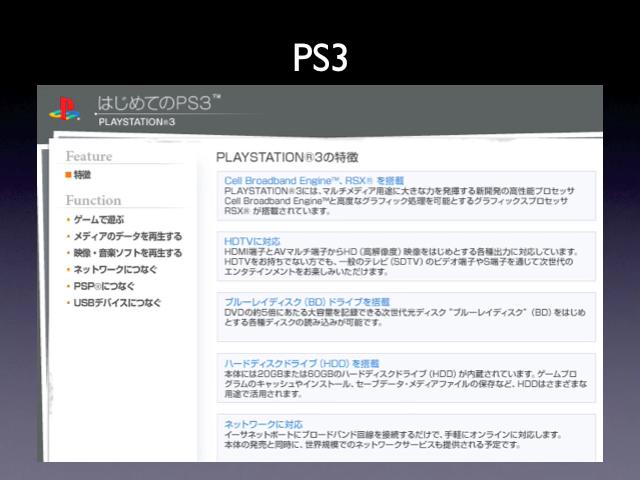This screenshot has width=640, height=480.
Task: Follow the ブルーレイディスク (BD) ドライブを搭載 link
Action: click(x=307, y=302)
